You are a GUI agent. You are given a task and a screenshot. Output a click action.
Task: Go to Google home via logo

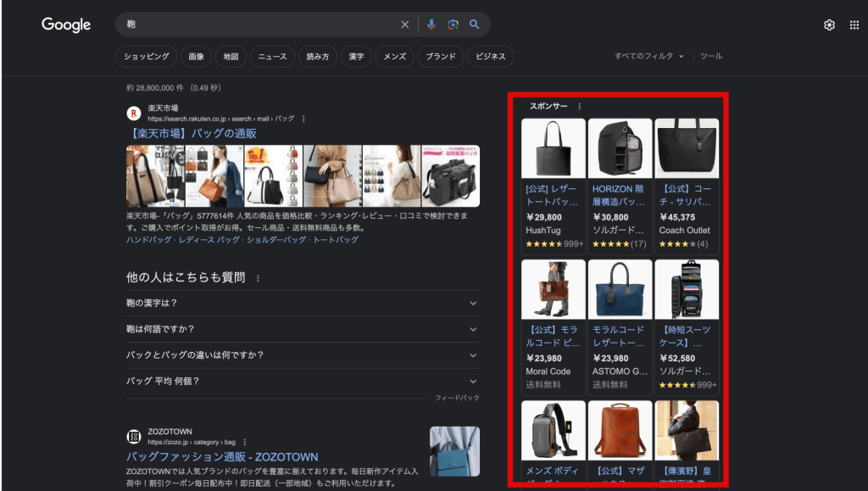(66, 25)
